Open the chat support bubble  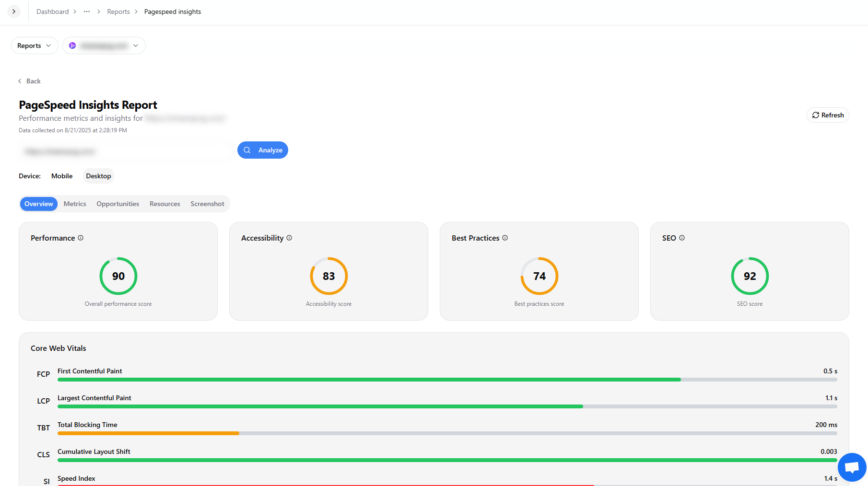(852, 467)
